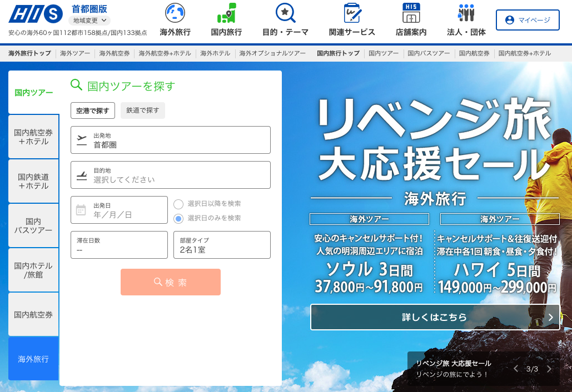Viewport: 572px width, 392px height.
Task: Open the マイページ button
Action: pyautogui.click(x=528, y=20)
